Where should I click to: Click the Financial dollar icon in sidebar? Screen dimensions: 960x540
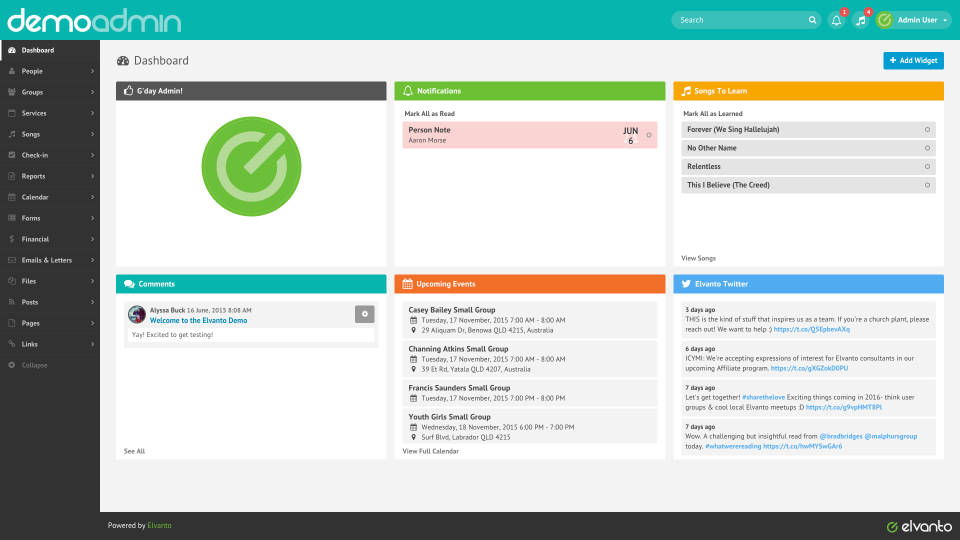12,239
